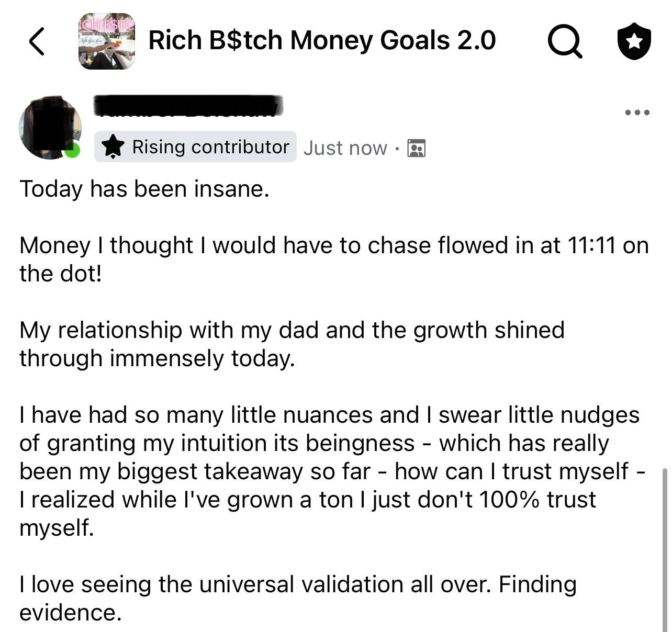Tap the Just now timestamp

tap(345, 148)
